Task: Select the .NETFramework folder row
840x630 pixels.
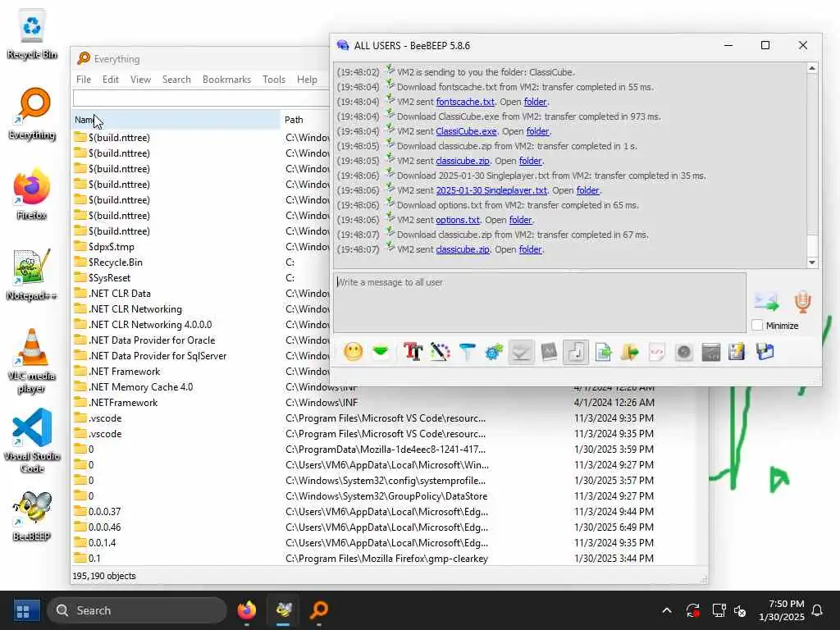Action: tap(389, 402)
